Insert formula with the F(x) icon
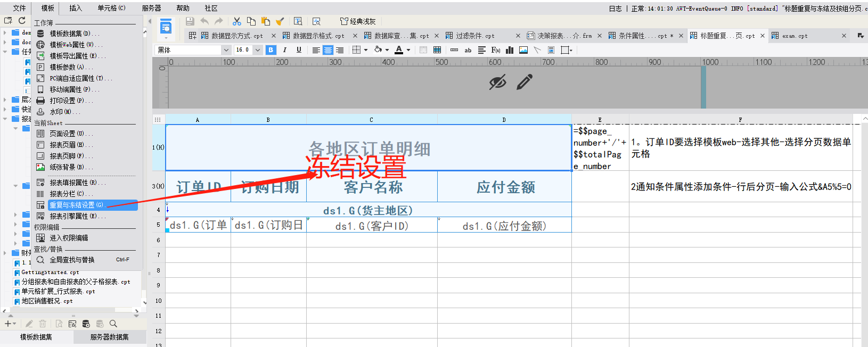 pyautogui.click(x=496, y=50)
